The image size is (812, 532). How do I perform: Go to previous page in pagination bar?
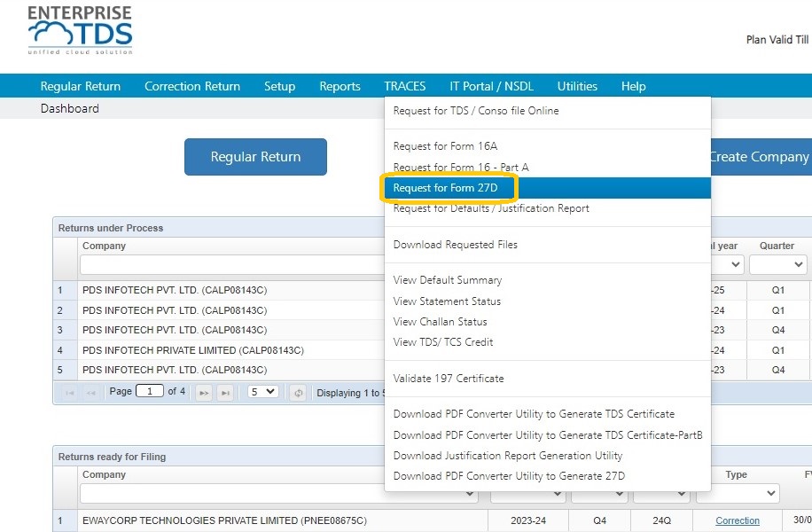(91, 393)
